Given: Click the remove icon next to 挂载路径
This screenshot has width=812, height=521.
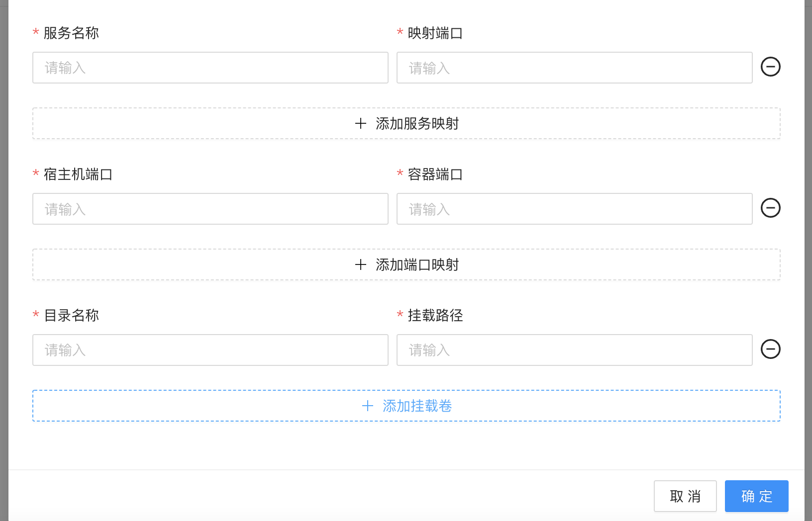Looking at the screenshot, I should [770, 349].
